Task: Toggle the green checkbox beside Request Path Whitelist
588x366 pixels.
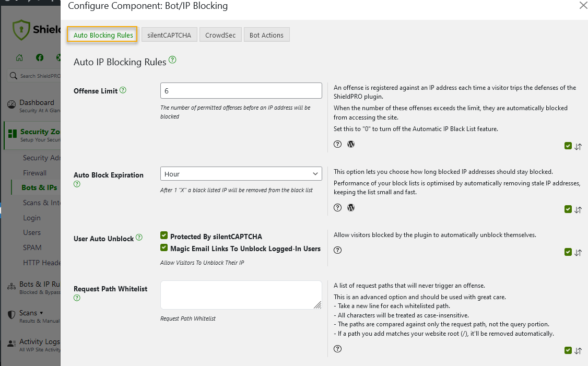Action: pos(568,350)
